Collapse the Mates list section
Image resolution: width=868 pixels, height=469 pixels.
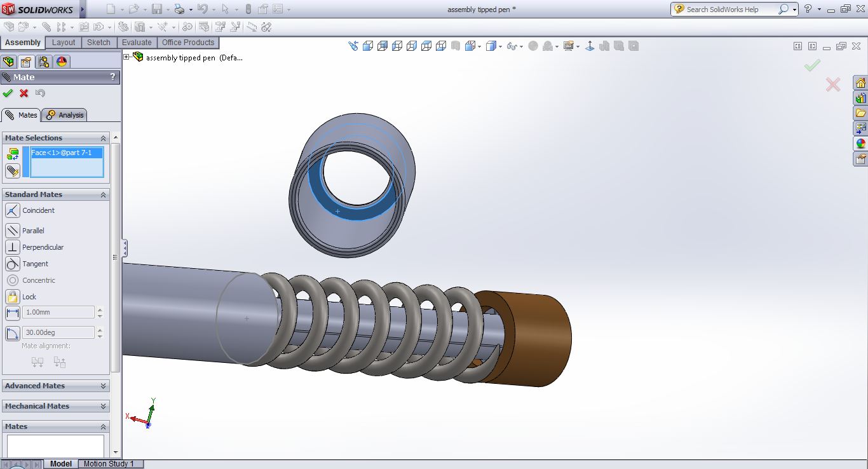tap(103, 426)
